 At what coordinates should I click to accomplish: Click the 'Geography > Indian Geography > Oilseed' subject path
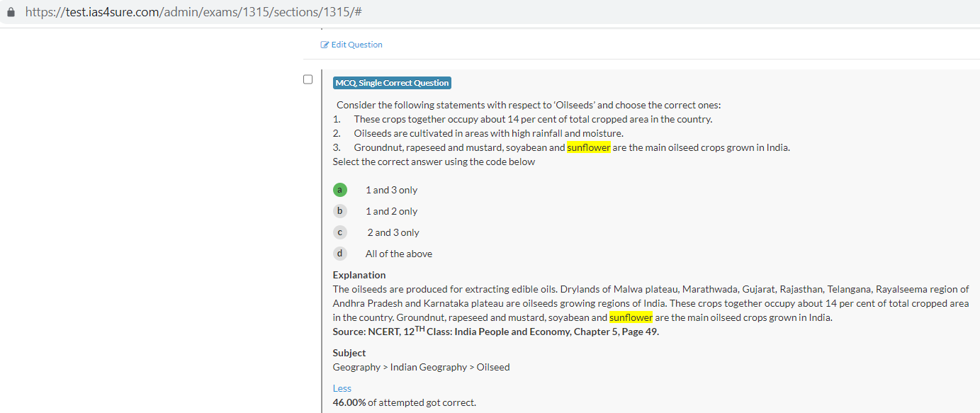point(421,367)
